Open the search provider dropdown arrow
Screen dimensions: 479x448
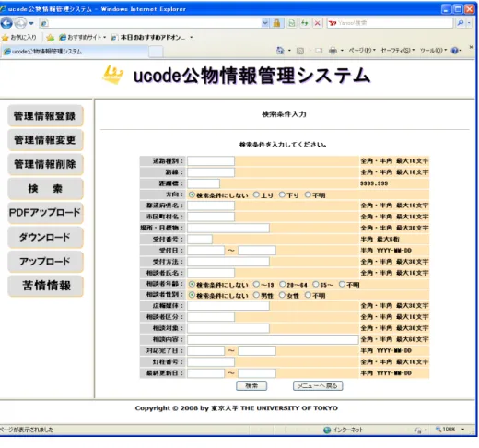[469, 23]
